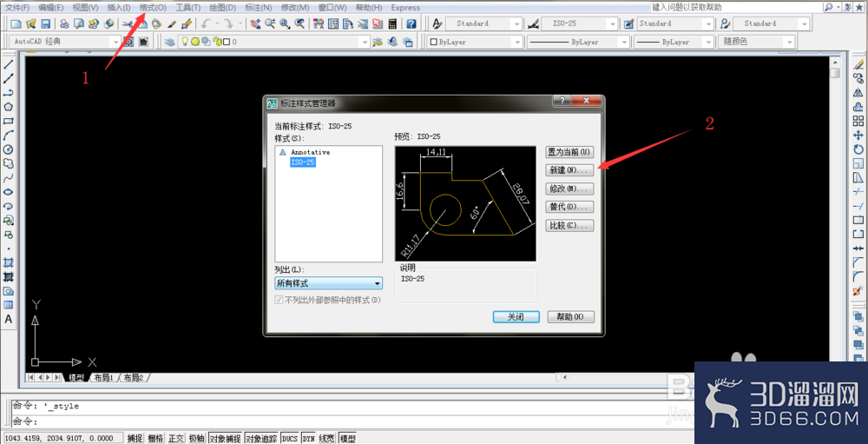Click the 新建(N)... button
868x444 pixels.
coord(569,170)
